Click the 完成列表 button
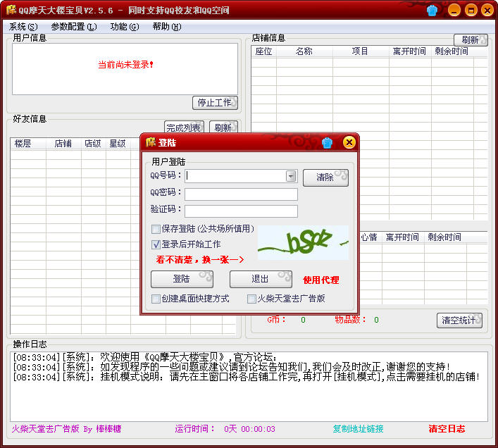The image size is (498, 448). coord(184,127)
